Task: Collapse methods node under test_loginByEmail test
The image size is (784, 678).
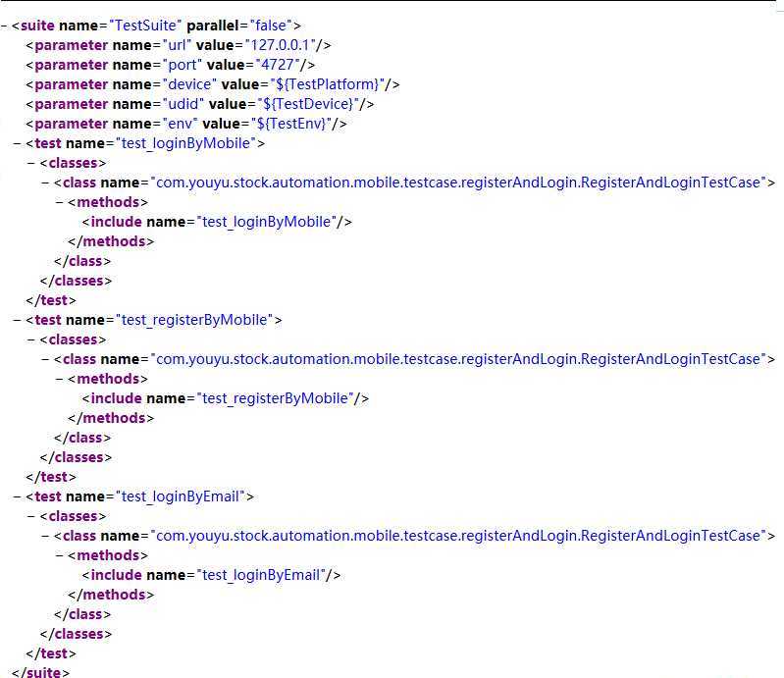Action: [60, 555]
